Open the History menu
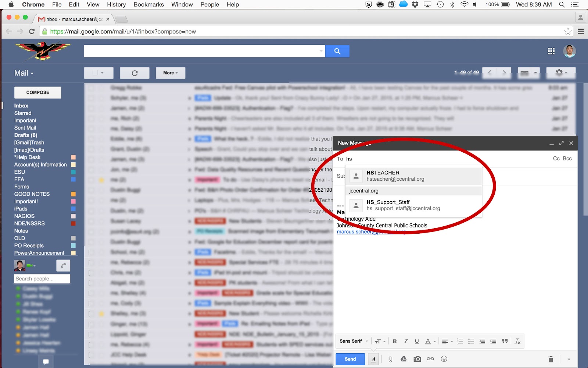The height and width of the screenshot is (368, 588). 116,4
